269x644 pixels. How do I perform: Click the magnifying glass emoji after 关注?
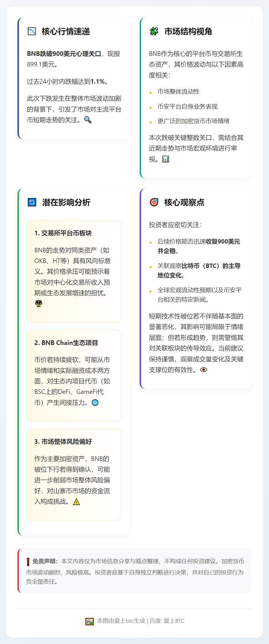(88, 120)
